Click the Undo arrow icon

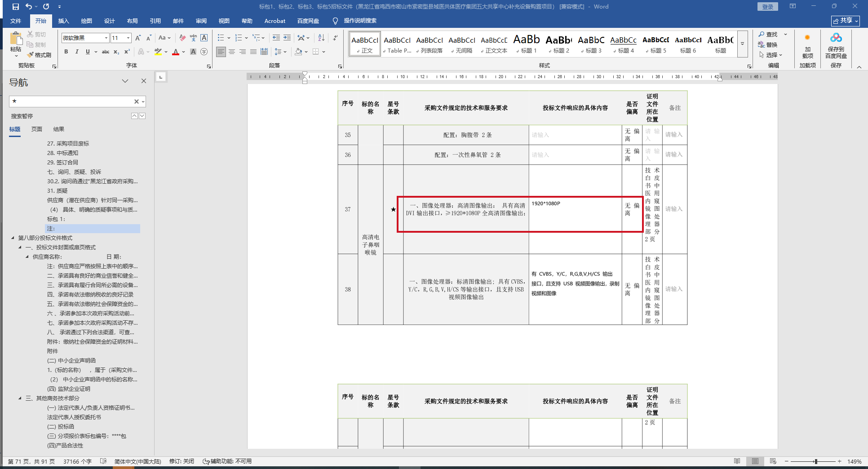[29, 7]
